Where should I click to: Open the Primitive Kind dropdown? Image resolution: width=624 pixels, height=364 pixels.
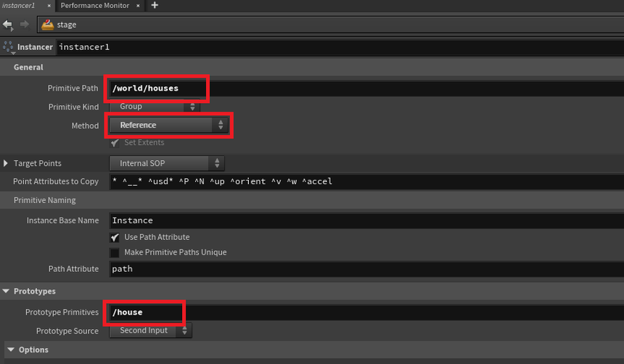pos(155,107)
